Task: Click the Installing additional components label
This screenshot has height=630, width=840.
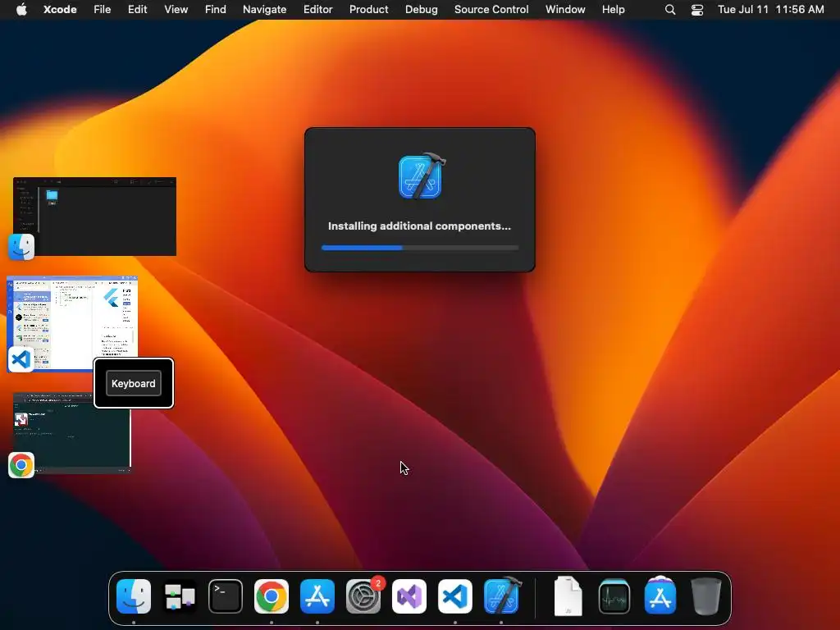Action: click(x=419, y=226)
